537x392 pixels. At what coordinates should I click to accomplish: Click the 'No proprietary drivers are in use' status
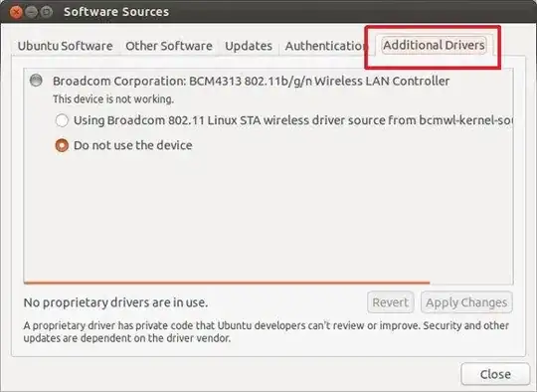115,302
